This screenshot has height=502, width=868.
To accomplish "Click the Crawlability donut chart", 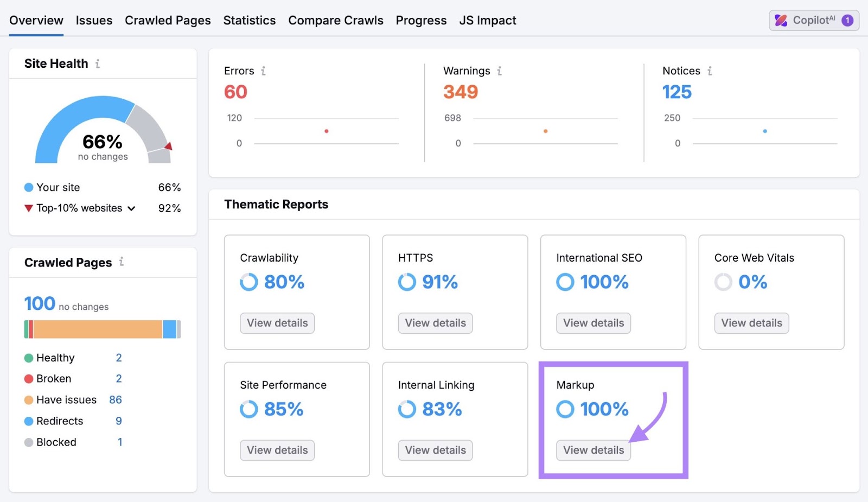I will click(x=248, y=282).
